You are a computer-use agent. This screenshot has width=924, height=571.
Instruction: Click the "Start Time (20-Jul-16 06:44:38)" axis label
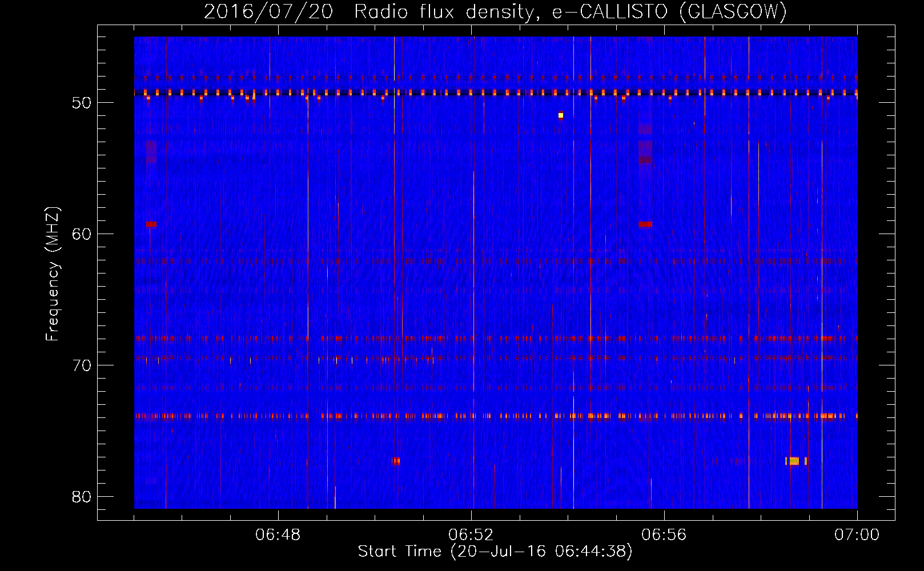point(495,552)
